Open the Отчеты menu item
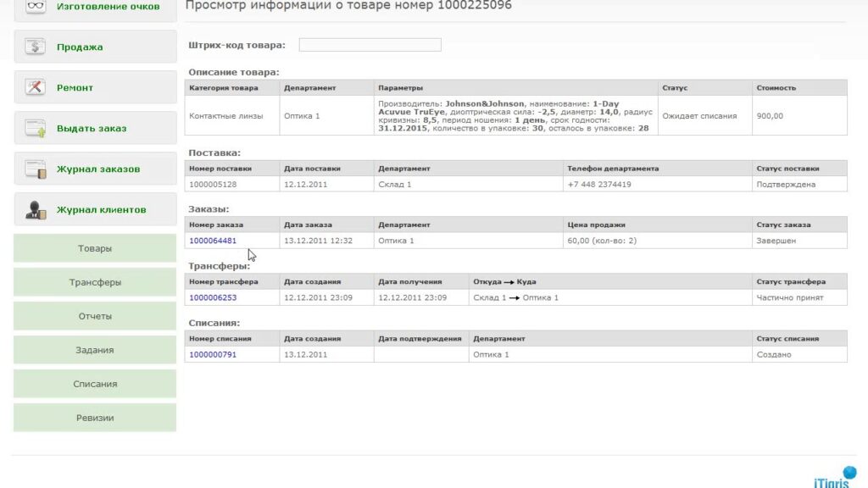Screen dimensions: 868x488 pyautogui.click(x=95, y=316)
